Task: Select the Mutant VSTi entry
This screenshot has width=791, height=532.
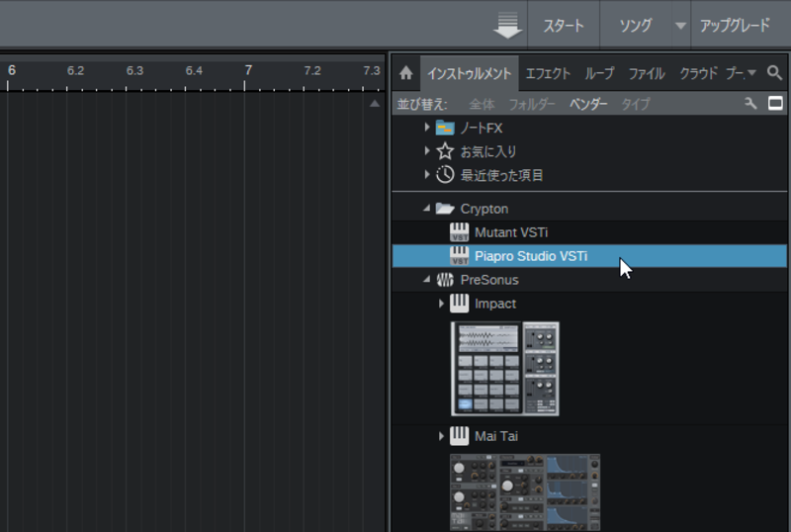Action: [x=589, y=232]
